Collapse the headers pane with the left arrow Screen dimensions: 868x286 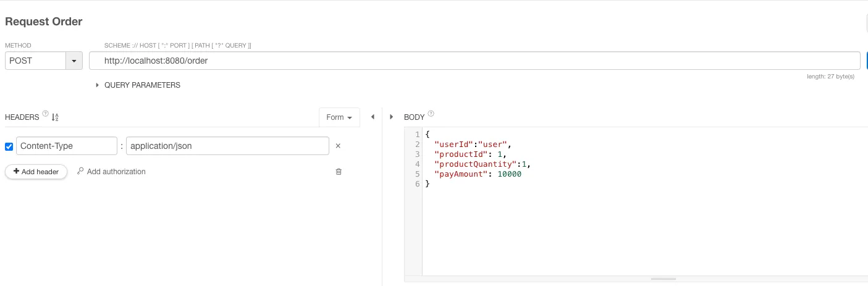(373, 117)
